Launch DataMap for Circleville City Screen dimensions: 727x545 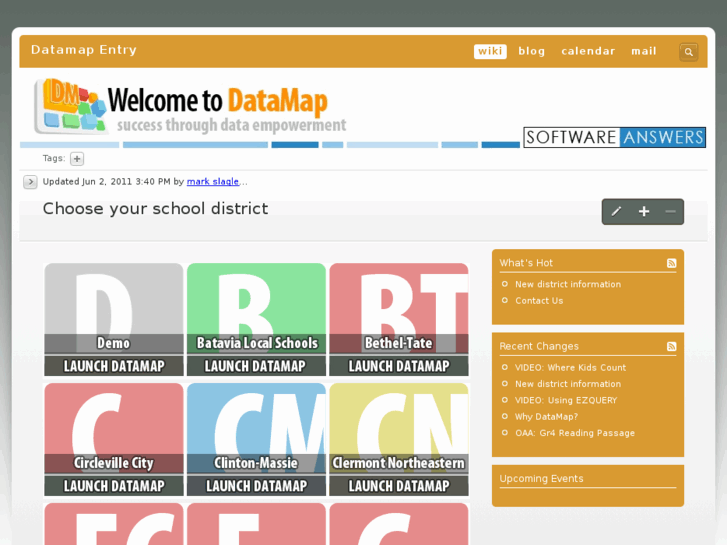114,486
